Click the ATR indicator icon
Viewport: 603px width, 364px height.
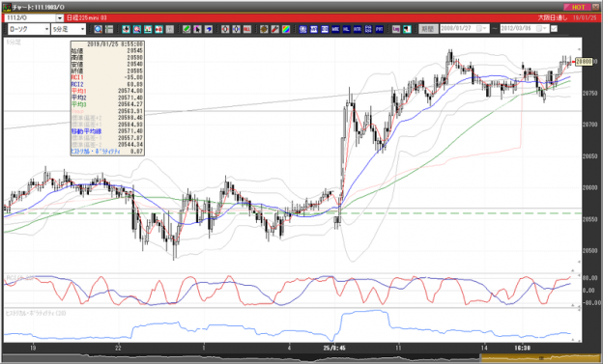click(x=358, y=29)
